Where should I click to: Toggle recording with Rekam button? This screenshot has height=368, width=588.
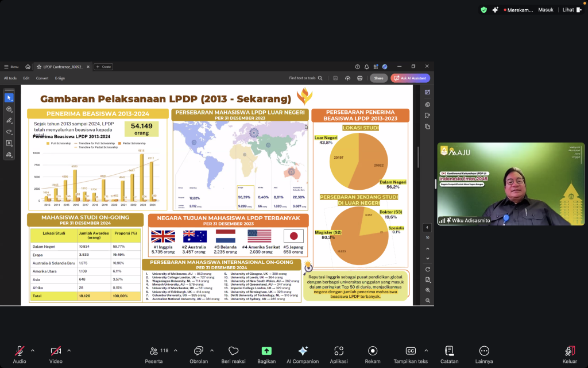(373, 351)
